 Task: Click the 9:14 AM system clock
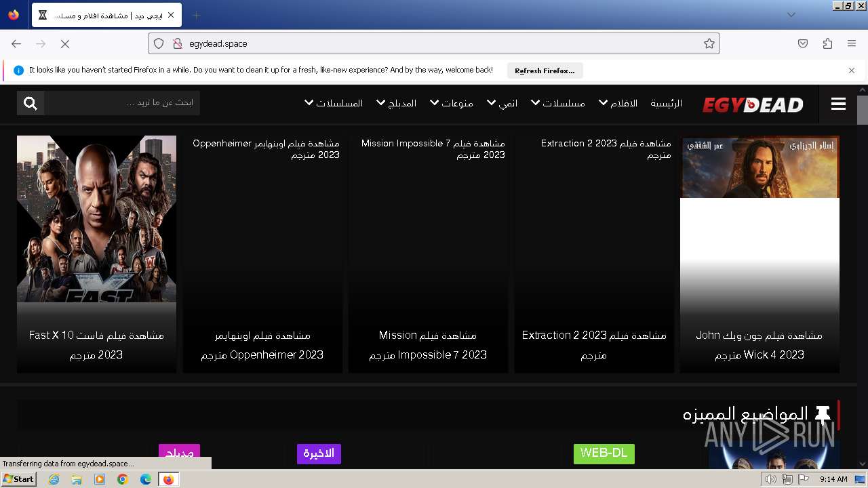point(833,479)
